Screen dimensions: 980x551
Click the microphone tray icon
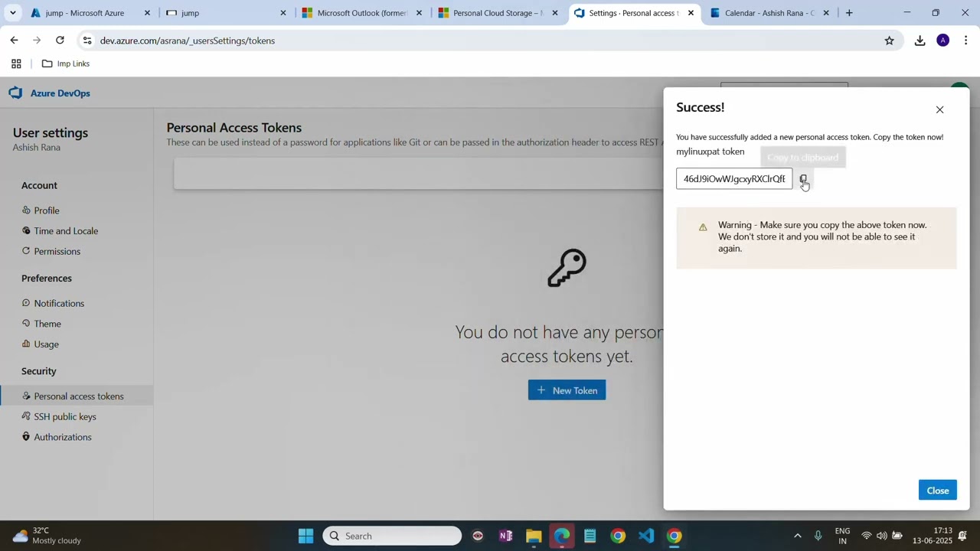818,536
